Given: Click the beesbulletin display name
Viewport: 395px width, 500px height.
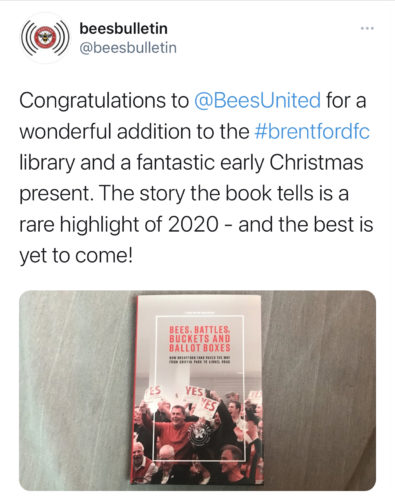Looking at the screenshot, I should [123, 28].
